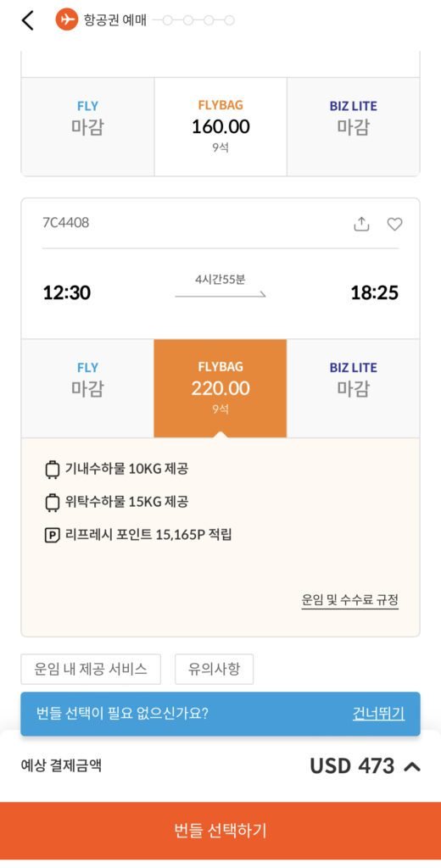Select the FLYBAG 220.00 fare option
Image resolution: width=441 pixels, height=868 pixels.
tap(220, 388)
